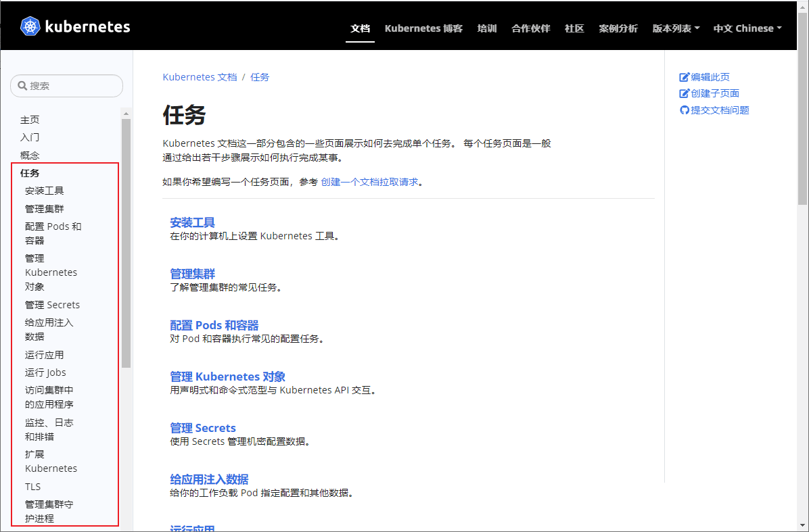Click the search magnifier icon in sidebar
Viewport: 809px width, 532px height.
pyautogui.click(x=22, y=86)
